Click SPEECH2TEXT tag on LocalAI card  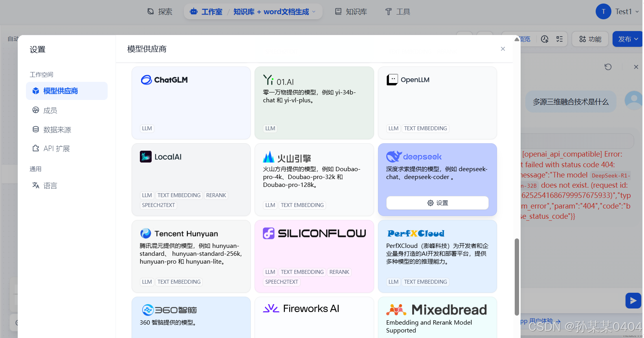[158, 205]
